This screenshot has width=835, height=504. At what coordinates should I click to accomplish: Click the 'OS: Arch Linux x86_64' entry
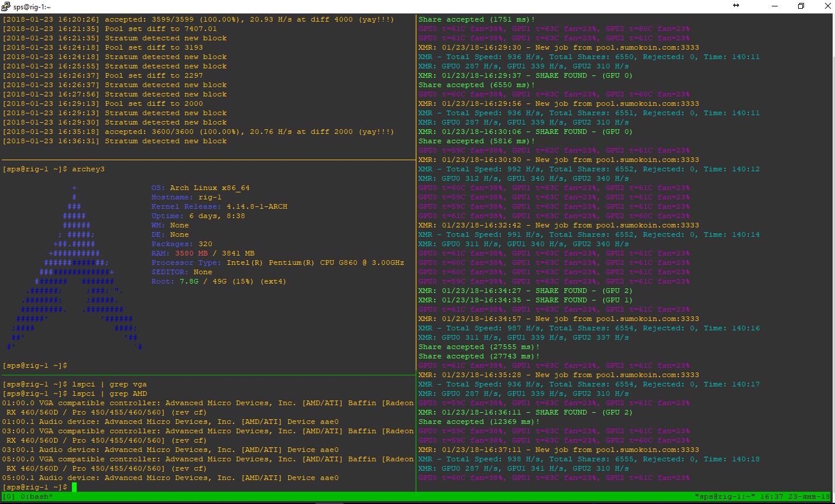click(x=201, y=188)
